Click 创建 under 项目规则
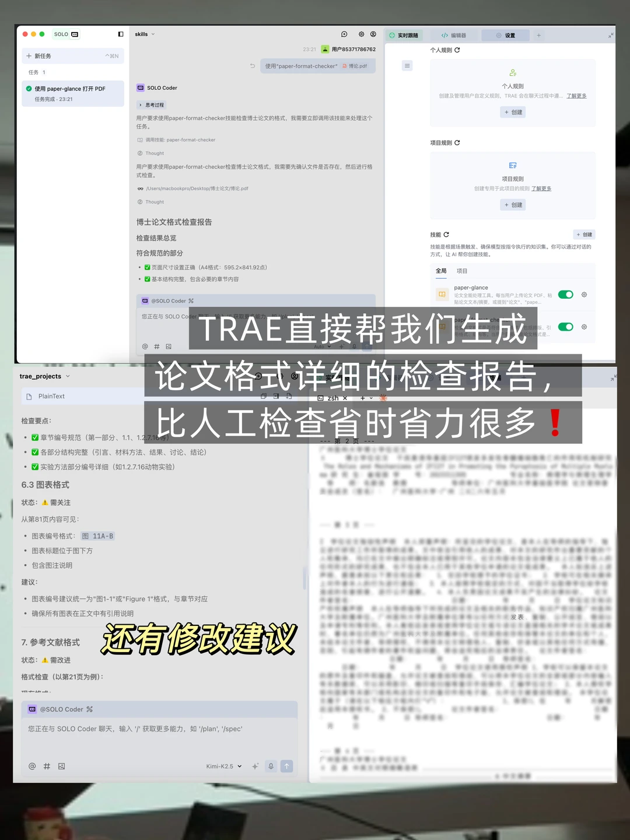Screen dimensions: 630x840 (513, 205)
